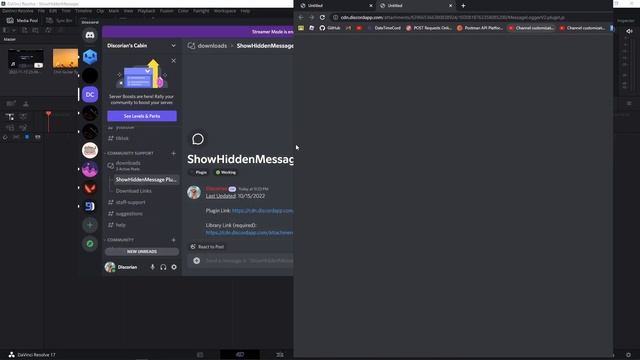Click See Levels & Perks button
Screen dimensions: 640x360
(142, 116)
